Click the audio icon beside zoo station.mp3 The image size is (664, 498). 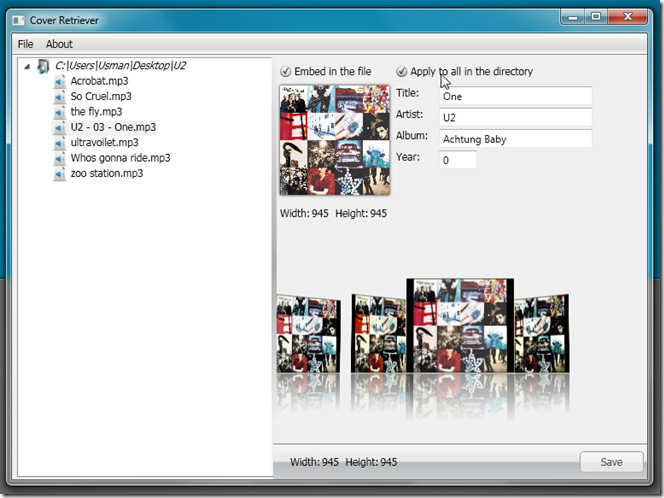[x=60, y=174]
